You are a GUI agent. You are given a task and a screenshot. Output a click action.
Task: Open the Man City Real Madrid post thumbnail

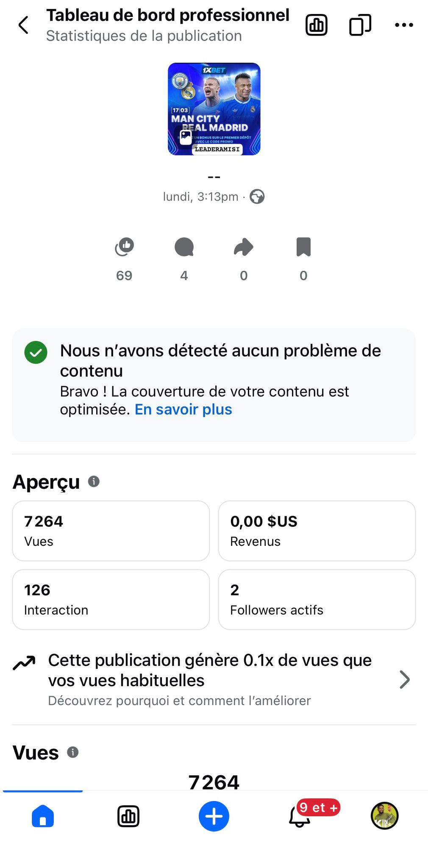[214, 109]
